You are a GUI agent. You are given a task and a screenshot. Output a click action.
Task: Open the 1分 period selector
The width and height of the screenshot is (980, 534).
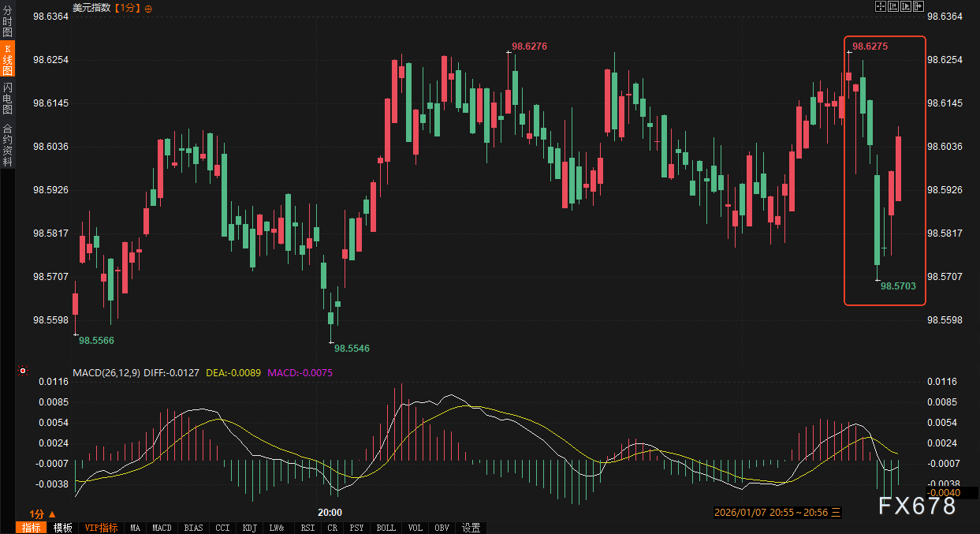click(x=43, y=513)
